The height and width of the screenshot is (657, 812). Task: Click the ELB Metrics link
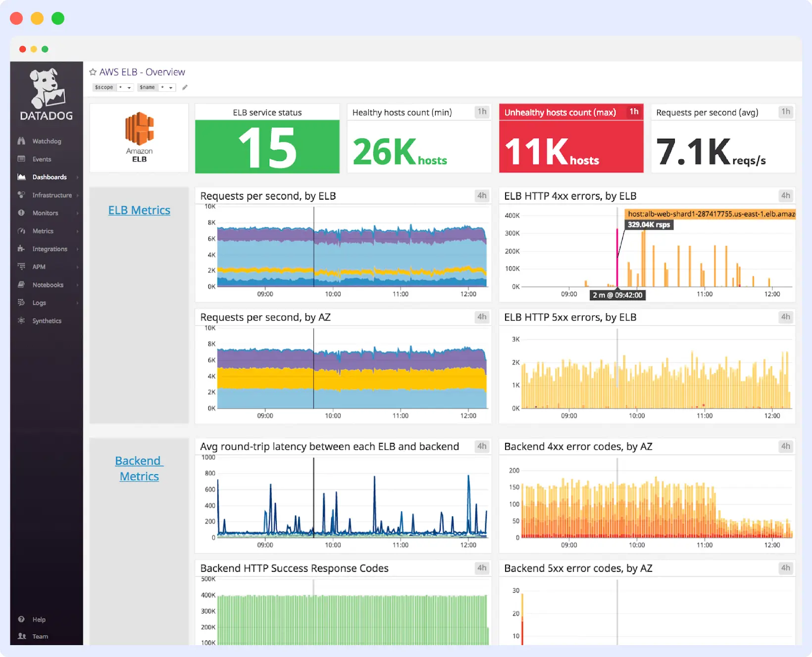(139, 210)
